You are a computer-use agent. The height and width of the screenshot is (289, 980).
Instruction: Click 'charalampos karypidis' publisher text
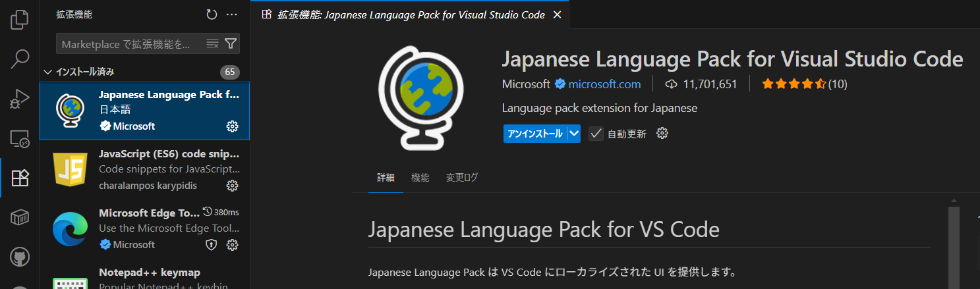tap(146, 186)
